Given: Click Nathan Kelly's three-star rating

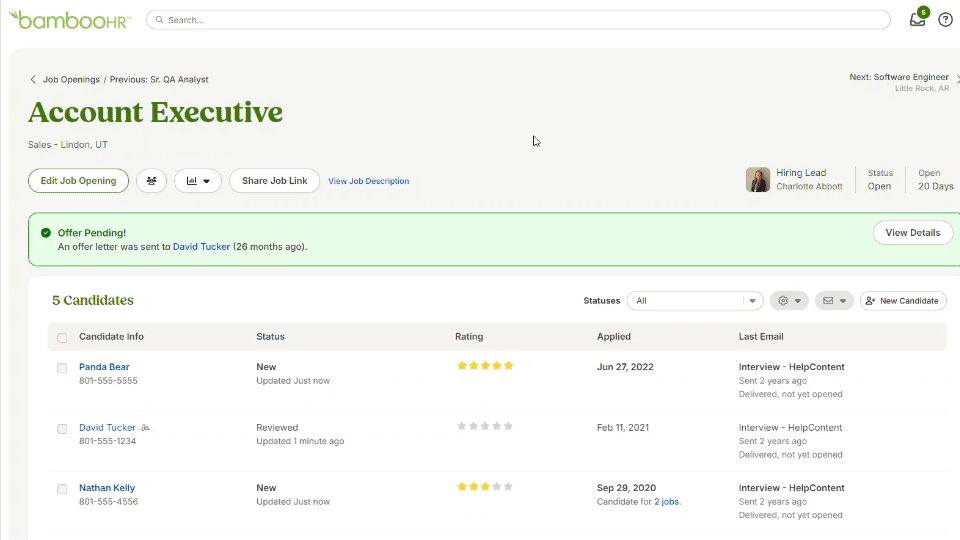Looking at the screenshot, I should [x=485, y=487].
